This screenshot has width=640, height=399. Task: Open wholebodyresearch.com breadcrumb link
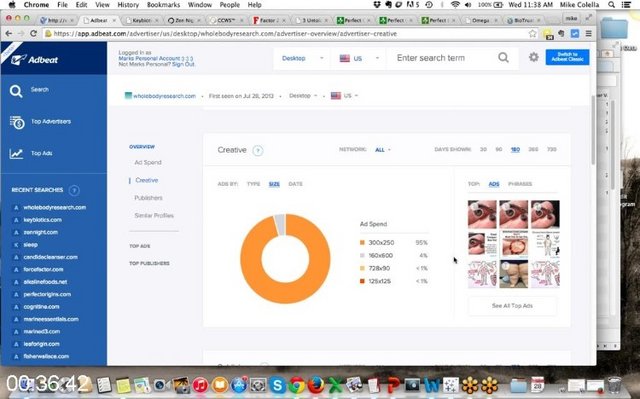[164, 96]
